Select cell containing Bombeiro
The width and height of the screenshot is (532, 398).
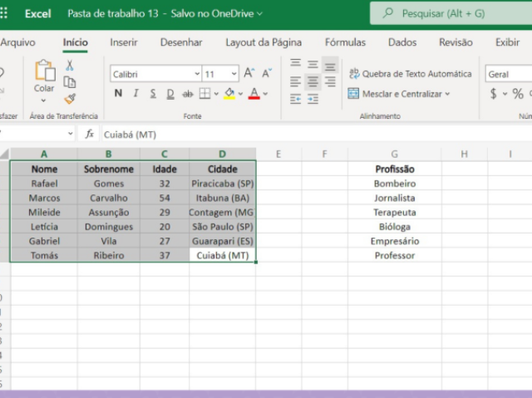click(395, 184)
